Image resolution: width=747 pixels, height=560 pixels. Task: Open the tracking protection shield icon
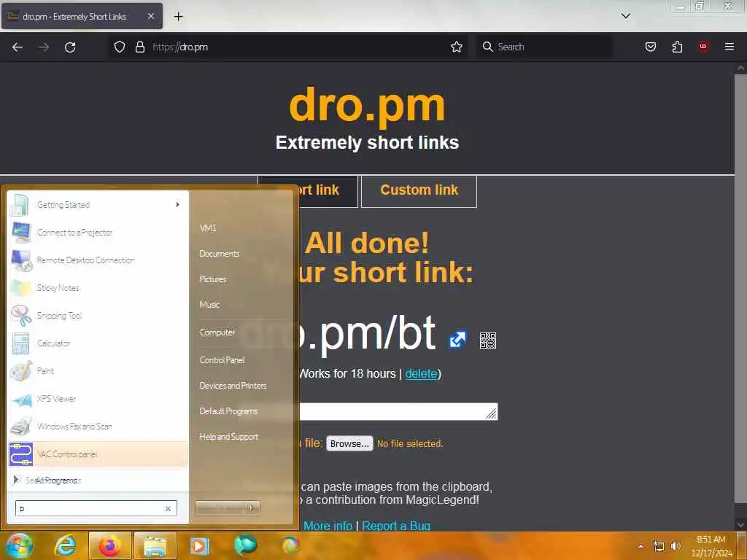[x=120, y=47]
